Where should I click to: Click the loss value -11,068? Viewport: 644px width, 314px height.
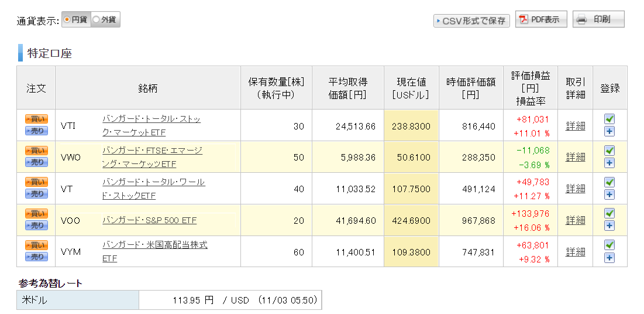coord(533,151)
